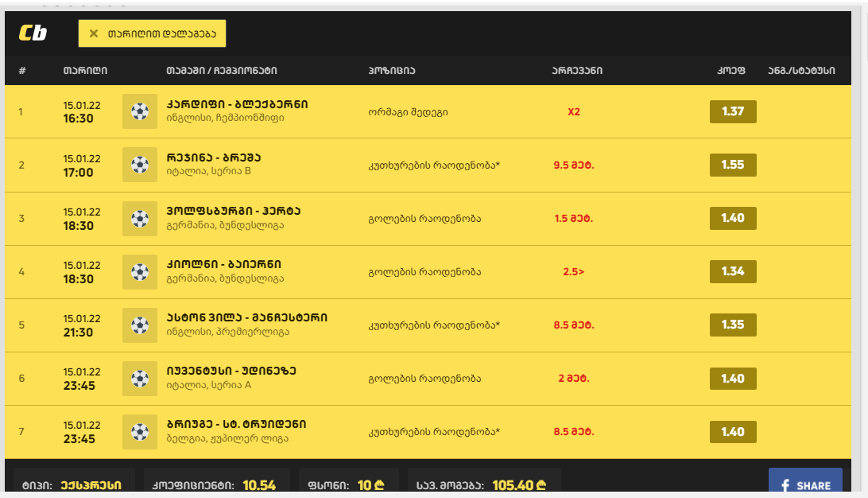Image resolution: width=868 pixels, height=498 pixels.
Task: Click the 8.5 მეტ. selection for ასტონ ვილა
Action: [574, 325]
